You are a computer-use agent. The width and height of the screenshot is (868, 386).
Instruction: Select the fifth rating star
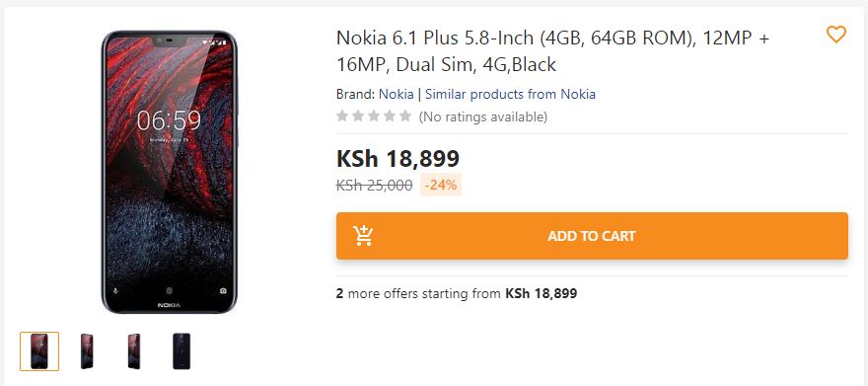pos(405,116)
